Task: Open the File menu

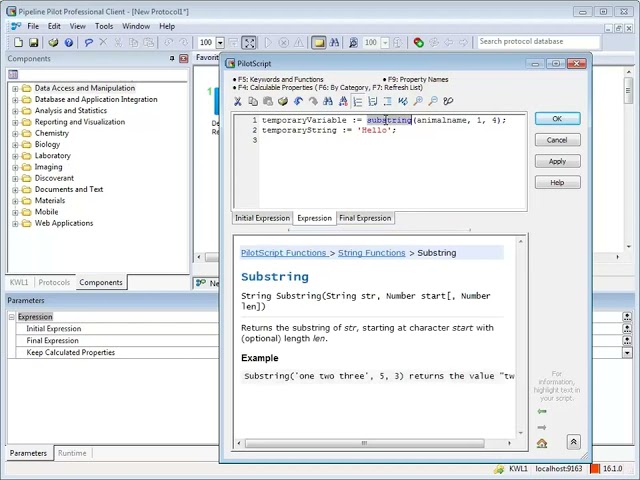Action: tap(33, 26)
